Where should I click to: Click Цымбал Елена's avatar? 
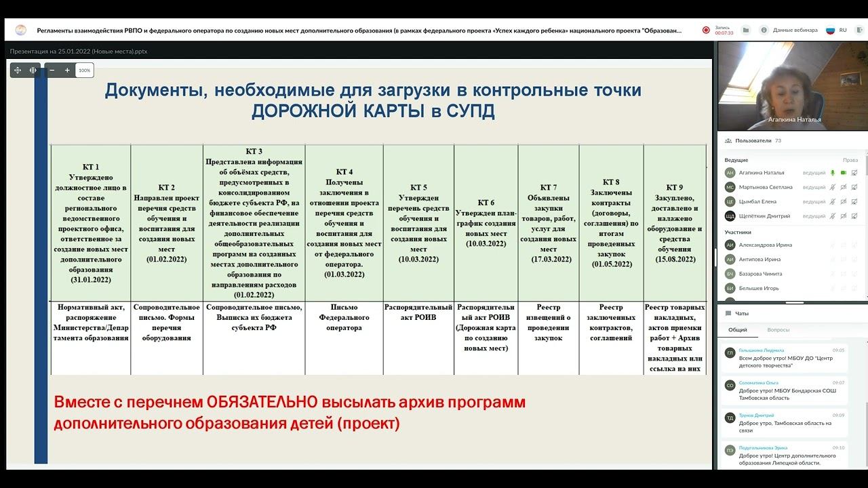730,201
